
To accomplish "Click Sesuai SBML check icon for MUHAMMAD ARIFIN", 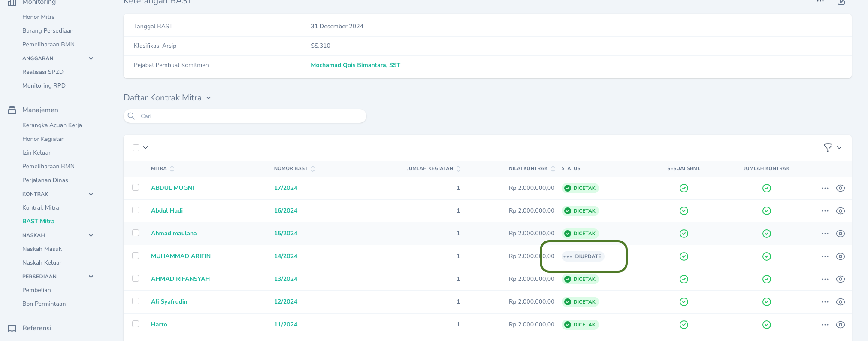I will pyautogui.click(x=684, y=256).
